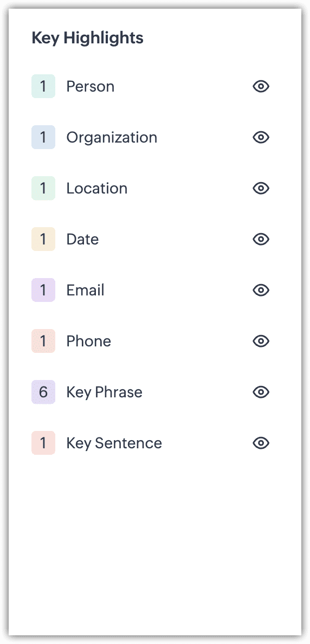Select the Person label
Viewport: 310px width, 644px height.
point(91,86)
